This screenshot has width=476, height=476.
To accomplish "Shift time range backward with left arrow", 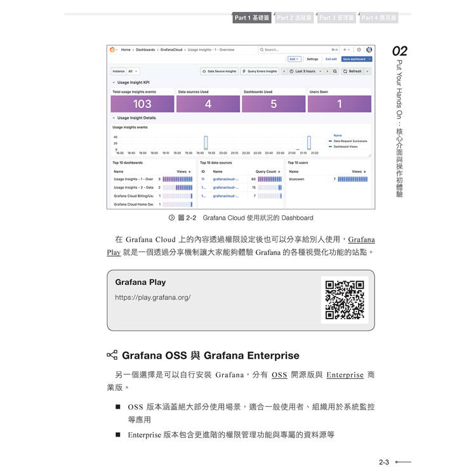I will pyautogui.click(x=284, y=71).
